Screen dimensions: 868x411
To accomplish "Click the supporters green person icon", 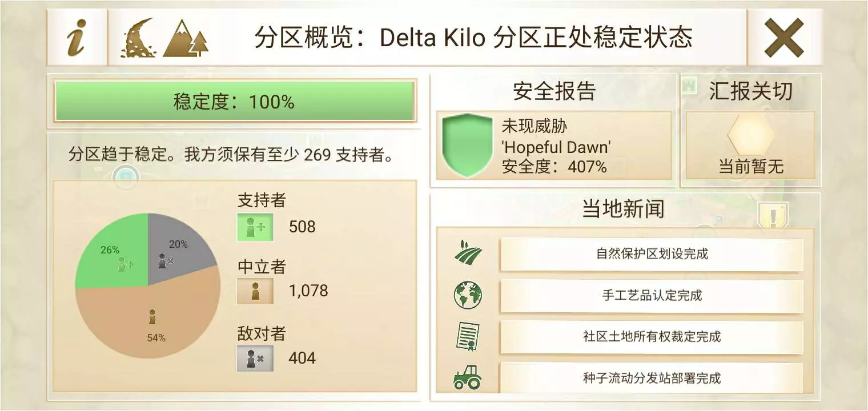I will click(255, 227).
